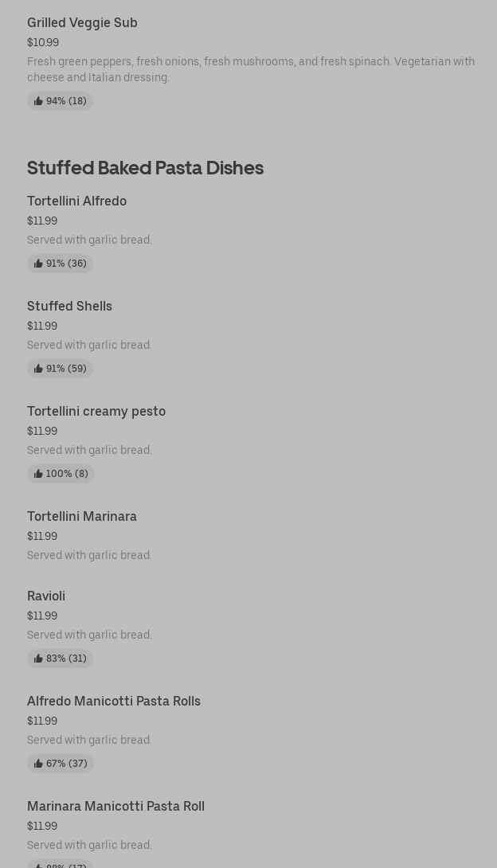This screenshot has width=497, height=868.
Task: Click the $11.99 price under Tortellini Marinara
Action: click(x=42, y=536)
